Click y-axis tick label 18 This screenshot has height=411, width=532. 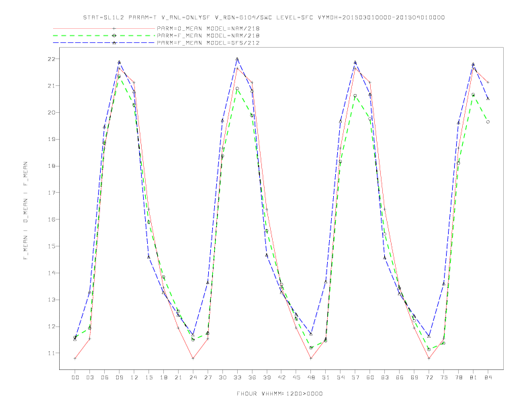pos(51,166)
